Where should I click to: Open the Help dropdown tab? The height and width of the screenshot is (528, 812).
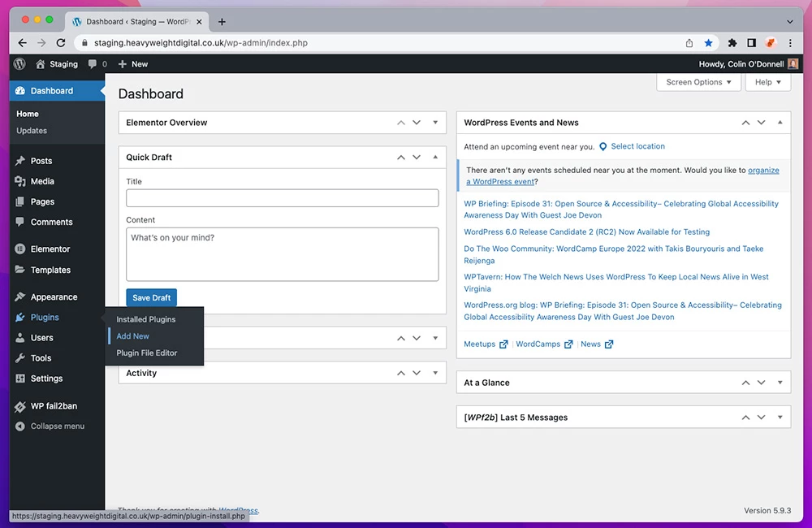[x=767, y=82]
